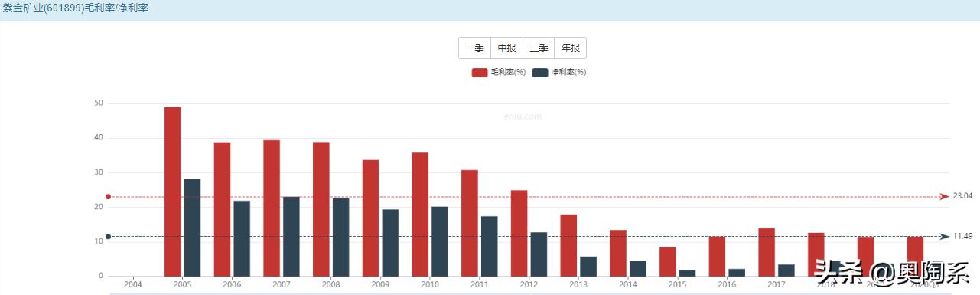Click the y-axis value 50

click(x=99, y=103)
